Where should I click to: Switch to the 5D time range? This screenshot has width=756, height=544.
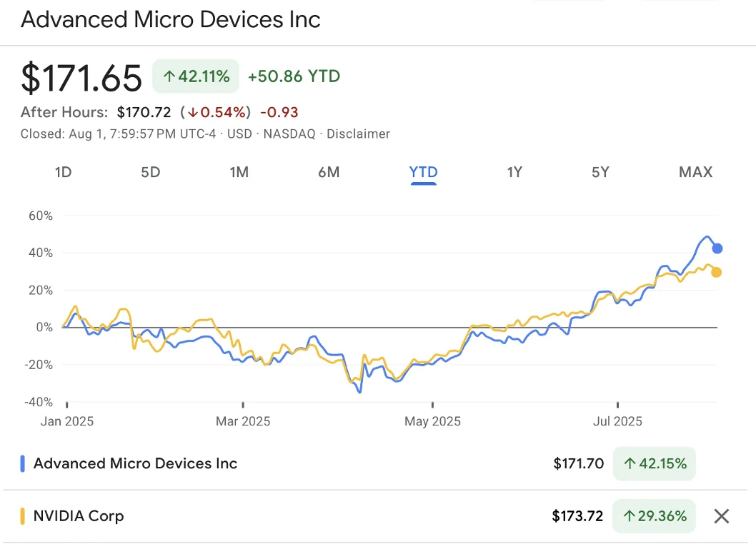151,172
